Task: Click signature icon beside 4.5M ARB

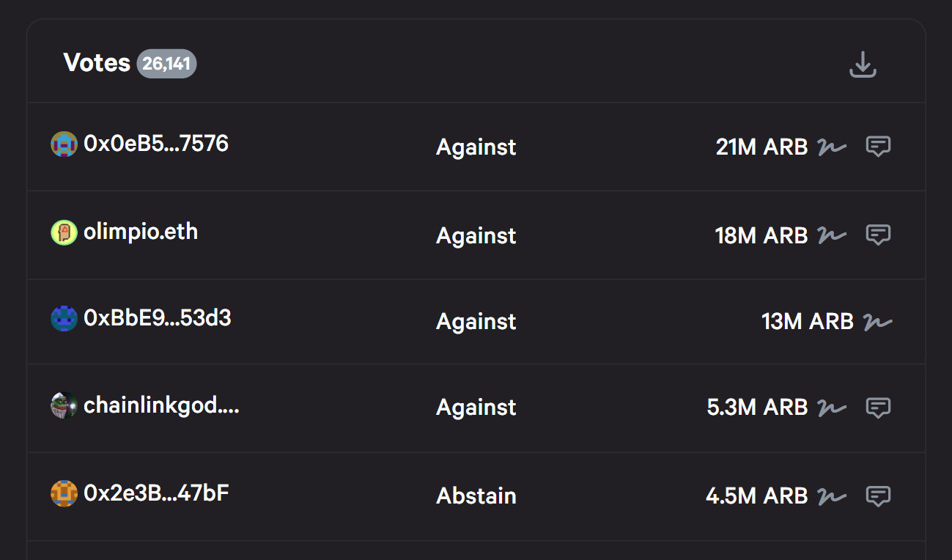Action: pyautogui.click(x=832, y=497)
